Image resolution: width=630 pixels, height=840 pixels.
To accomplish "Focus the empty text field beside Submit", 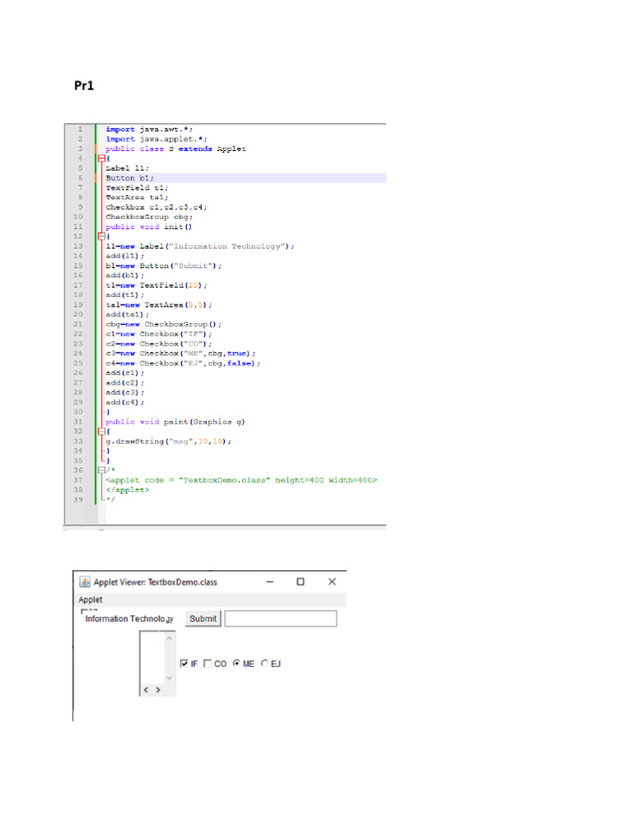I will (281, 619).
